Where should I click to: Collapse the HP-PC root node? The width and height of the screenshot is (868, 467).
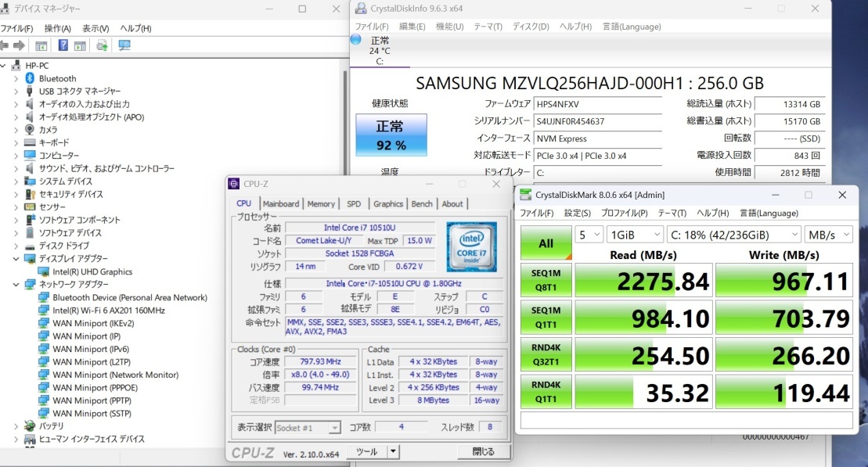click(x=3, y=65)
